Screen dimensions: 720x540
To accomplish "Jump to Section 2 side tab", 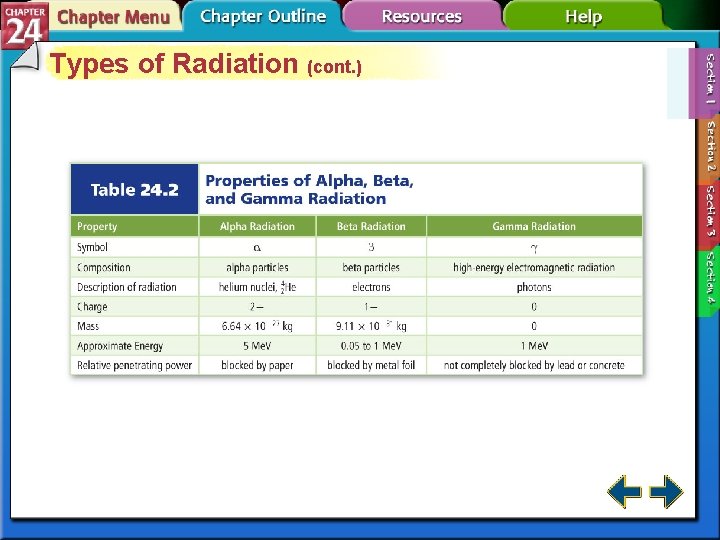I will 709,148.
